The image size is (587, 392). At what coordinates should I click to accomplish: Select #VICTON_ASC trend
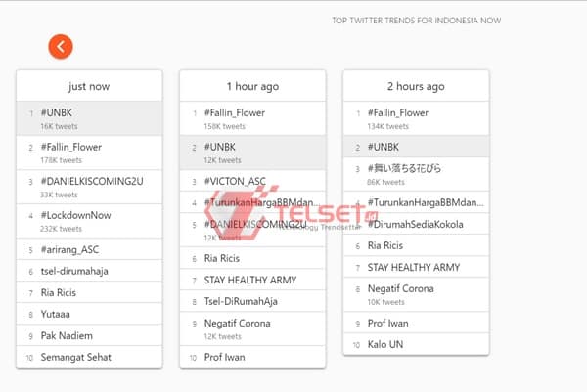point(237,181)
